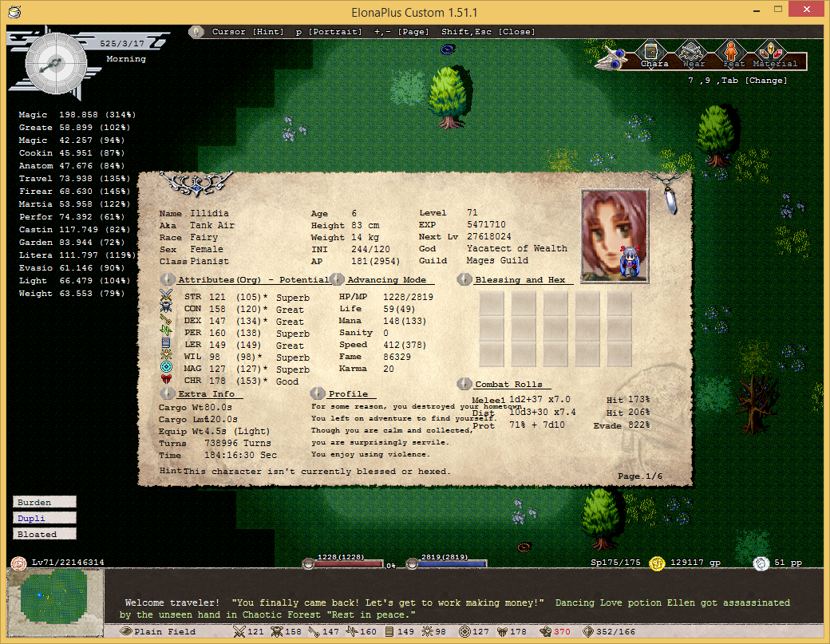Maximize the ElonaPlus Custom window

(x=777, y=10)
